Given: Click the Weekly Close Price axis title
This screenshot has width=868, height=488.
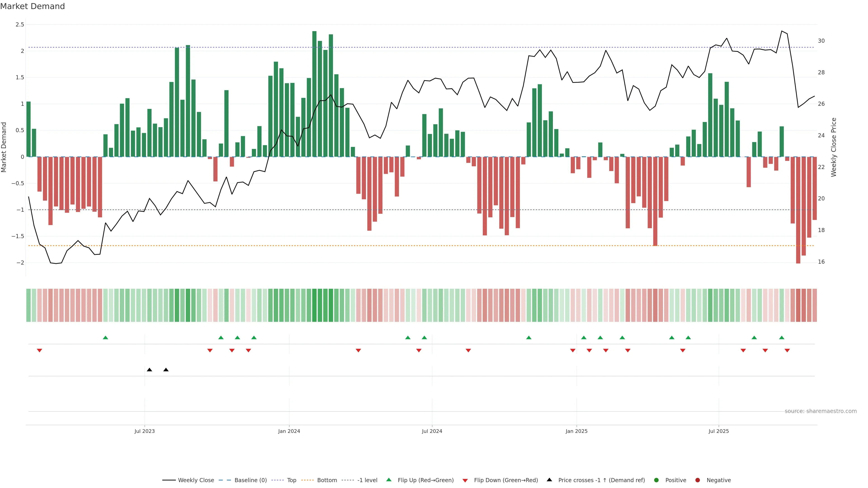Looking at the screenshot, I should 834,147.
